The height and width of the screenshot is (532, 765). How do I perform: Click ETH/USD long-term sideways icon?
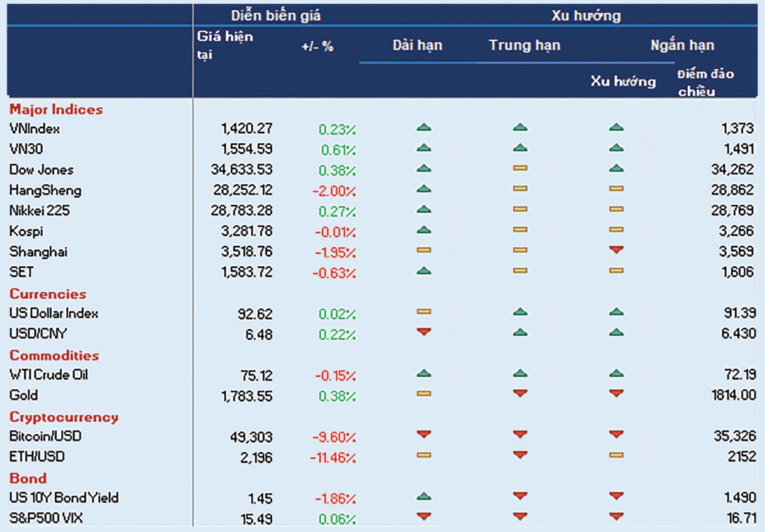pos(424,455)
